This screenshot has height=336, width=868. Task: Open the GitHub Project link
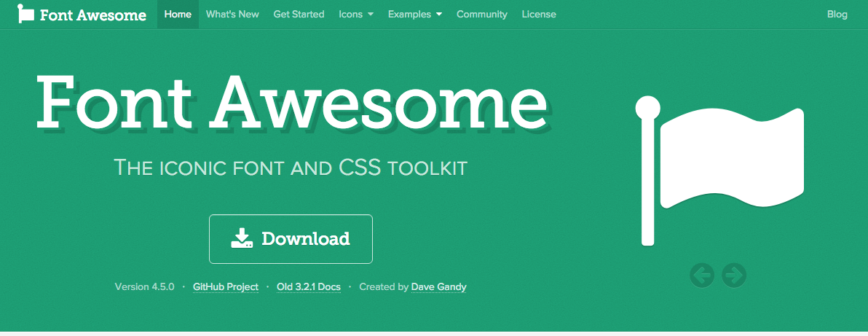(x=225, y=286)
